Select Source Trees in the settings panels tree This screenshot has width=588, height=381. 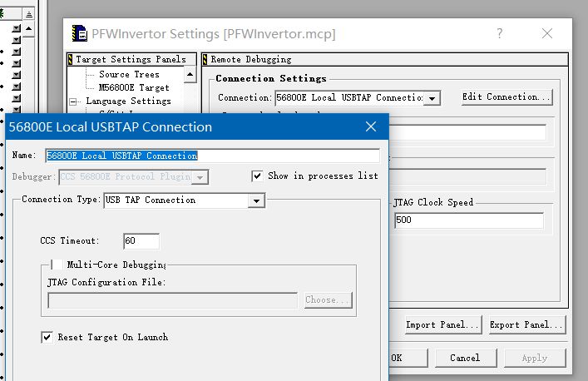click(x=129, y=75)
